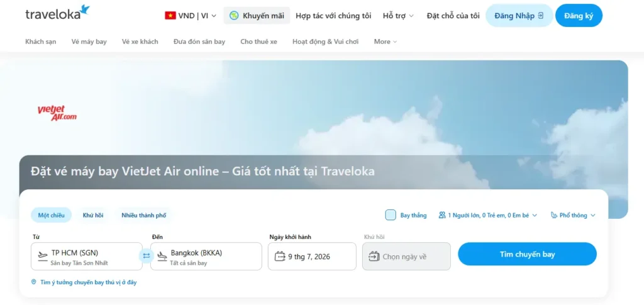Click the 9 thg 7, 2026 date field
The image size is (644, 305).
(312, 256)
